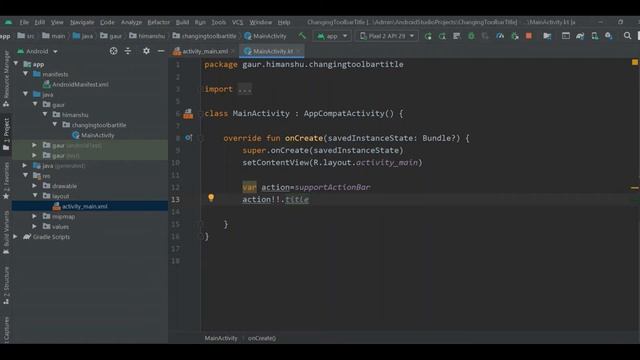This screenshot has width=640, height=360.
Task: Toggle the 1: Project tool window
Action: pos(6,134)
